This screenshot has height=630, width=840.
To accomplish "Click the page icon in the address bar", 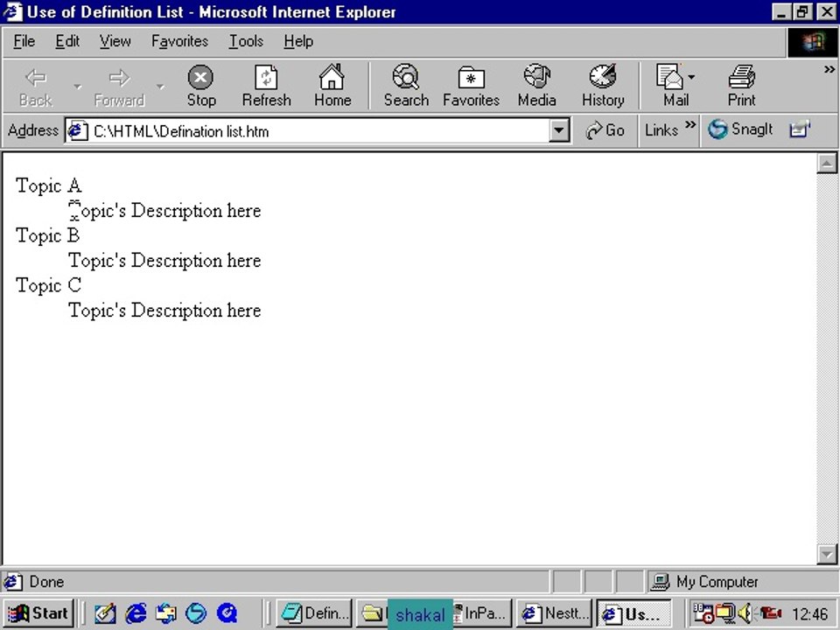I will coord(78,130).
